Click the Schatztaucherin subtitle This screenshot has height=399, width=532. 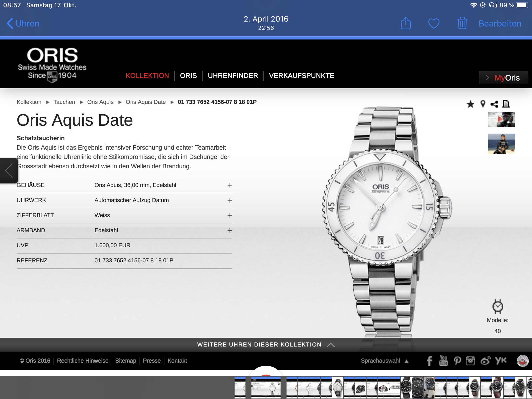click(41, 138)
